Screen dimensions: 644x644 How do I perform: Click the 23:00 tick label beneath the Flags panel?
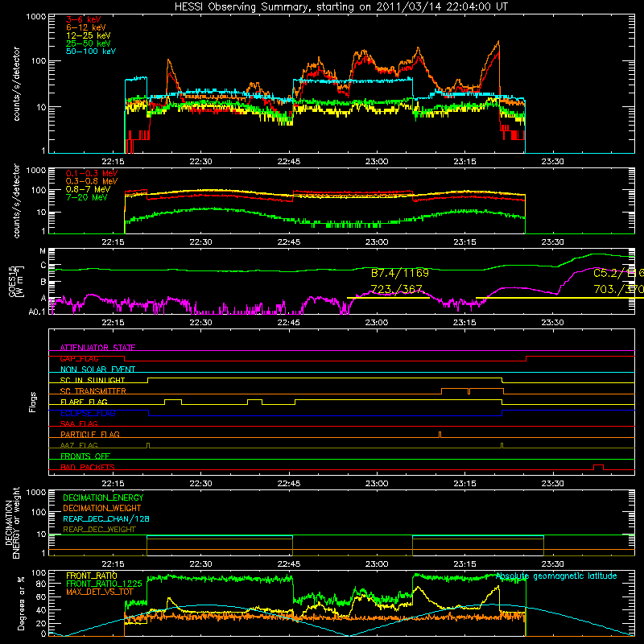click(x=377, y=484)
